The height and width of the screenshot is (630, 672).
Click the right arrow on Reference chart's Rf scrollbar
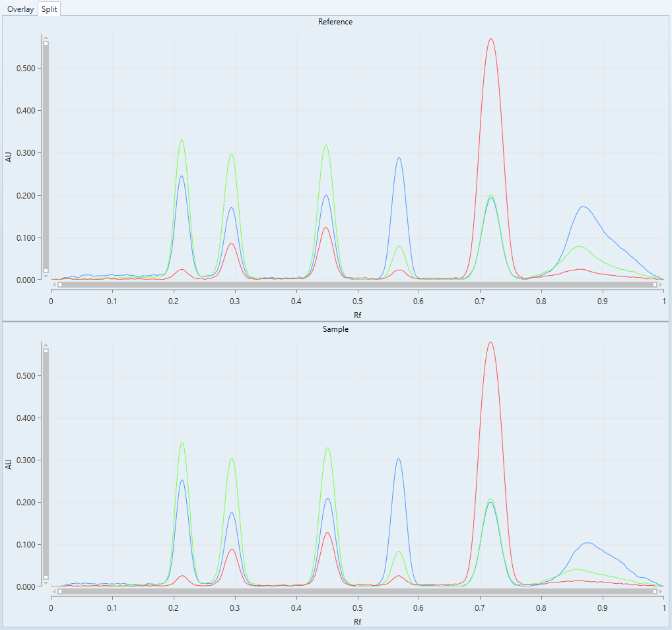pyautogui.click(x=661, y=284)
